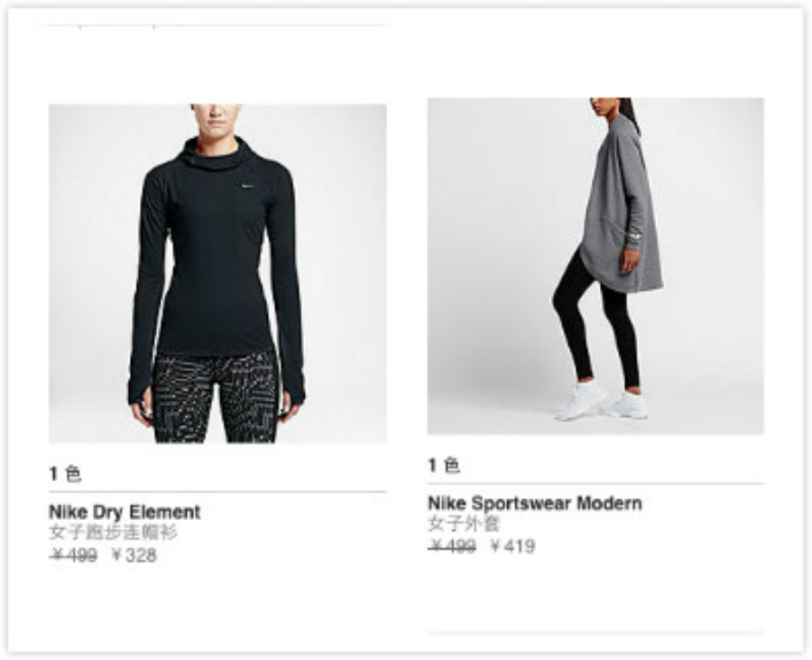Click the hooded collar of the black top
The image size is (812, 660).
[215, 153]
